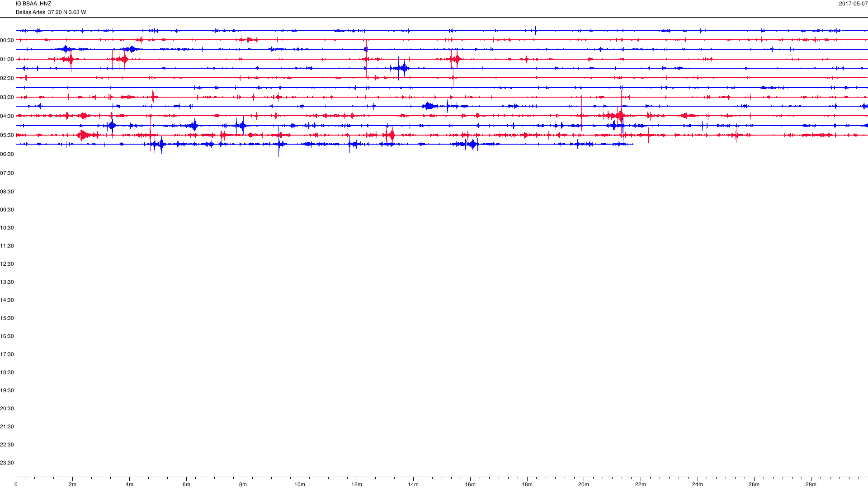The height and width of the screenshot is (488, 868).
Task: Click the Bellas Artes 37.20 N 3.63 W label
Action: coord(51,12)
